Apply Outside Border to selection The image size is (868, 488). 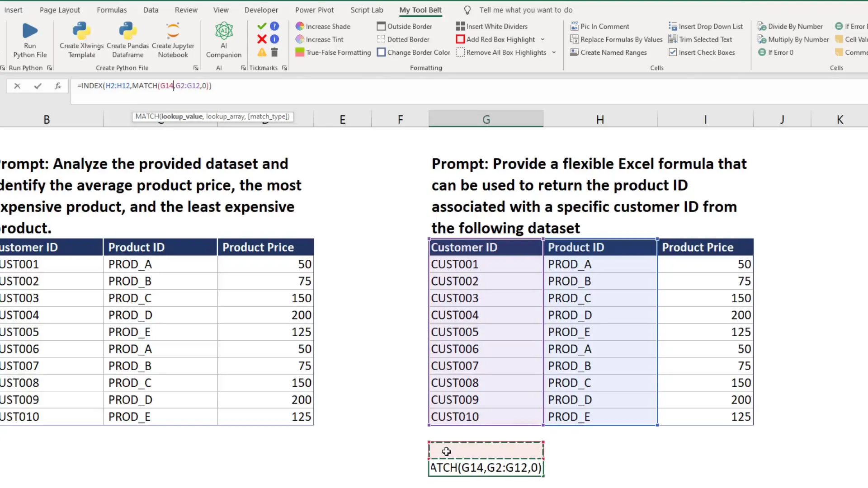[404, 26]
